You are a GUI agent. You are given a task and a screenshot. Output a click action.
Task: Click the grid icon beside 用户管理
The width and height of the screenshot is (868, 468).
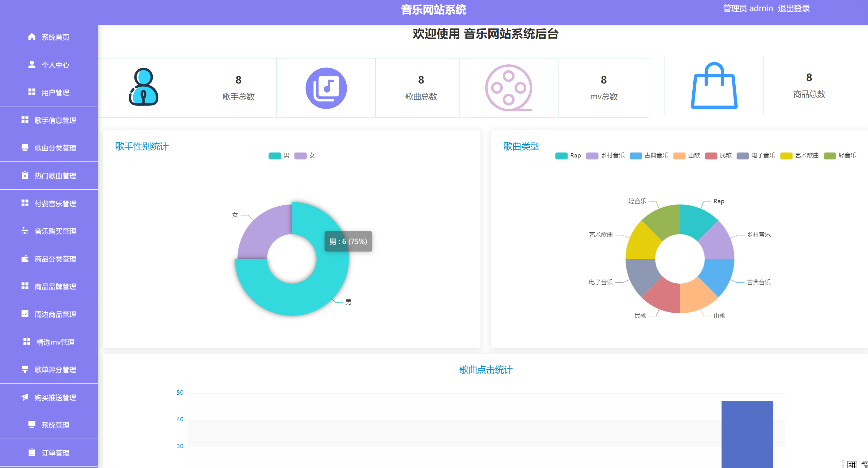pyautogui.click(x=32, y=92)
